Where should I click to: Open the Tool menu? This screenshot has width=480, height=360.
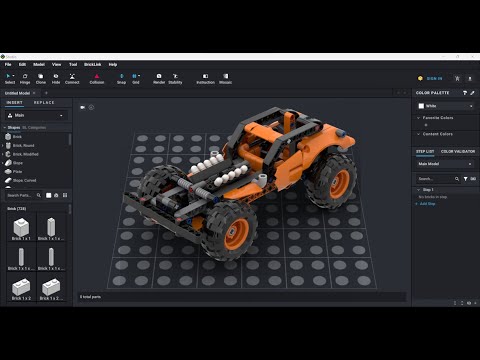73,64
